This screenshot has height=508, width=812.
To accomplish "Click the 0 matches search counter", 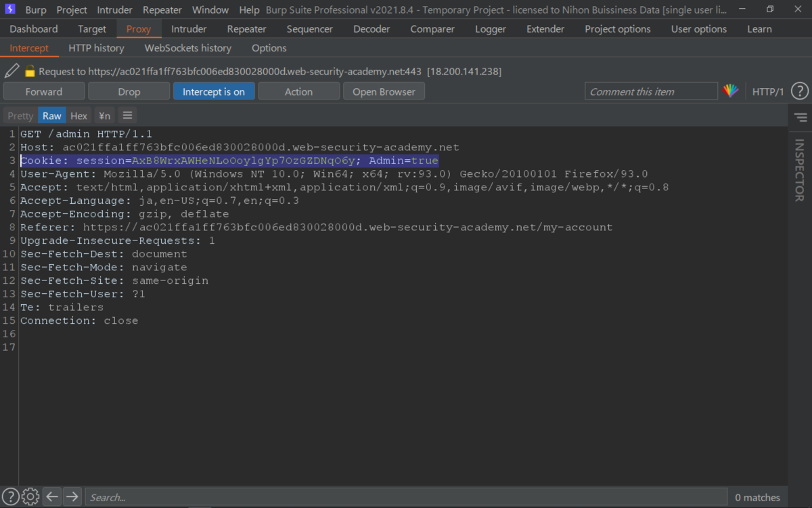I will (758, 497).
